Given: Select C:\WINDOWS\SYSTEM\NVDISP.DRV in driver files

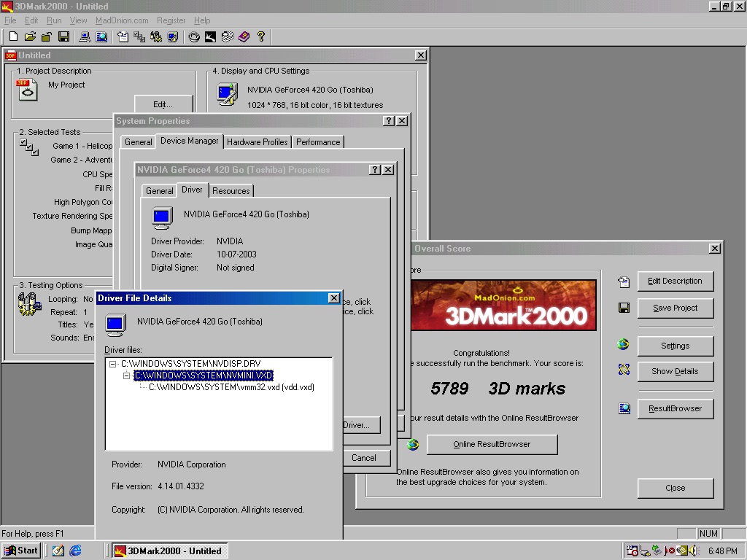Looking at the screenshot, I should (191, 364).
